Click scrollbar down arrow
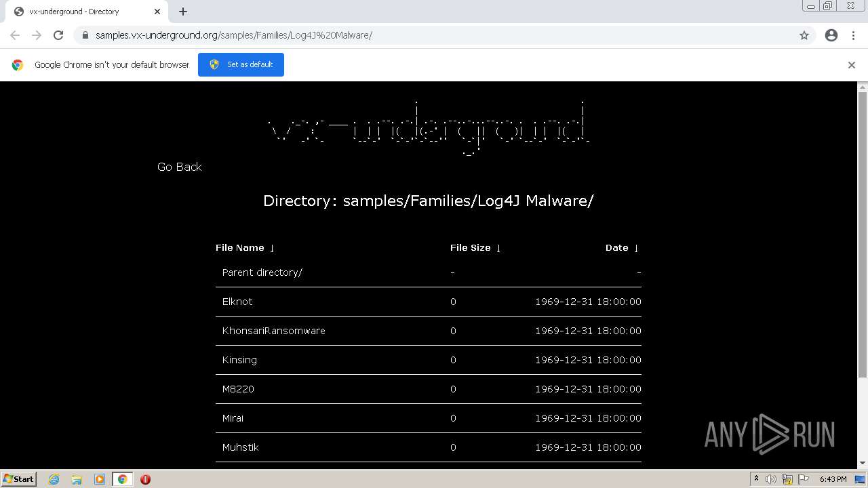Screen dimensions: 868x488 point(863,464)
